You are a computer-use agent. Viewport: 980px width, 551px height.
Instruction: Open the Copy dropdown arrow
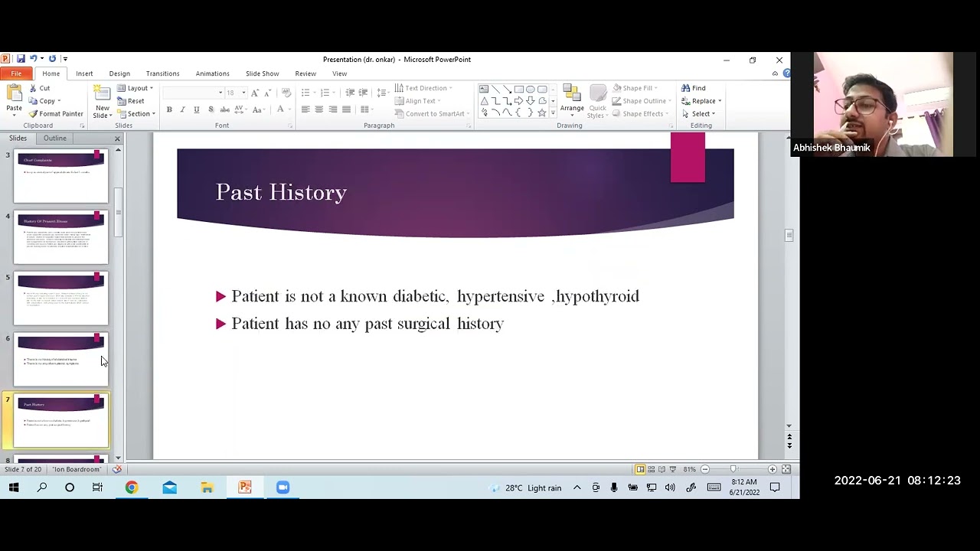point(60,101)
